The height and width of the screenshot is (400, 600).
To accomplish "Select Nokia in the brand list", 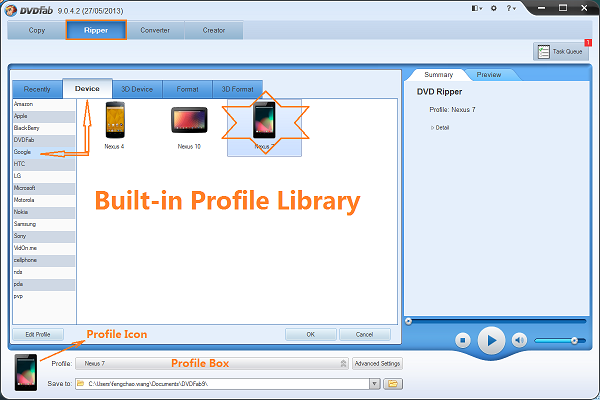I will click(x=44, y=212).
